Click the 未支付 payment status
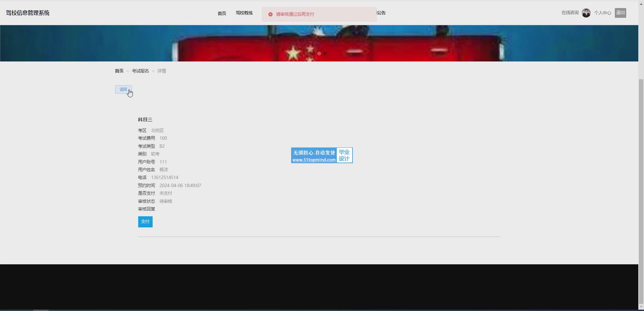 (x=166, y=193)
